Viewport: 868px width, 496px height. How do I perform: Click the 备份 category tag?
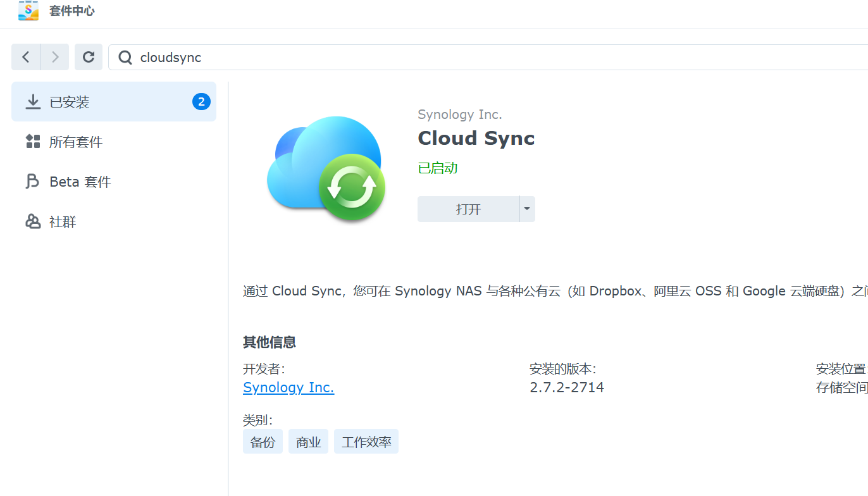[263, 442]
